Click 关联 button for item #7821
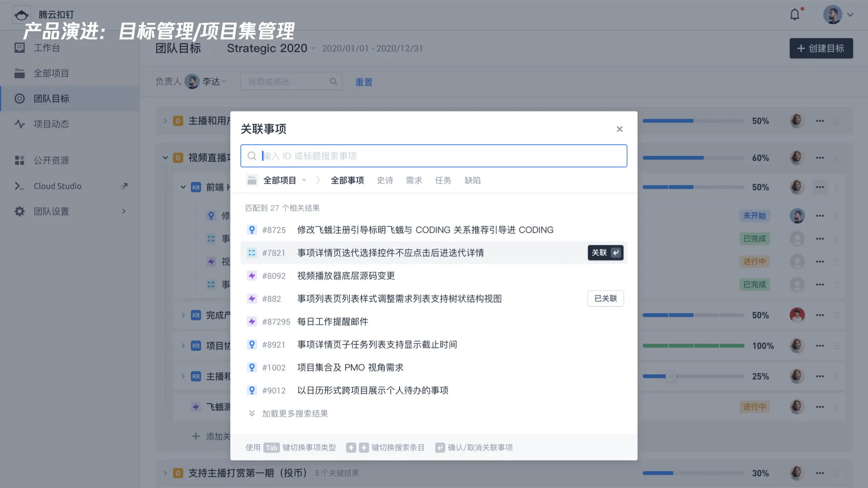The width and height of the screenshot is (868, 488). pyautogui.click(x=605, y=253)
